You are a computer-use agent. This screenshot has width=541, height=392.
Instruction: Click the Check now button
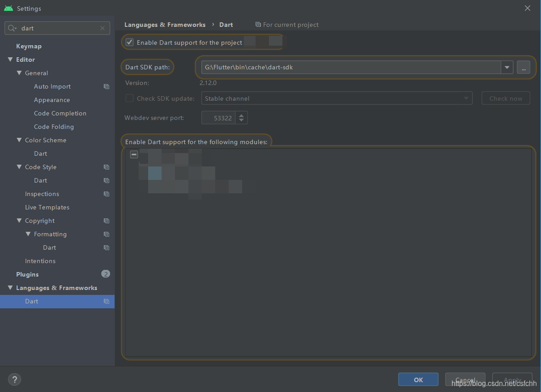[506, 98]
